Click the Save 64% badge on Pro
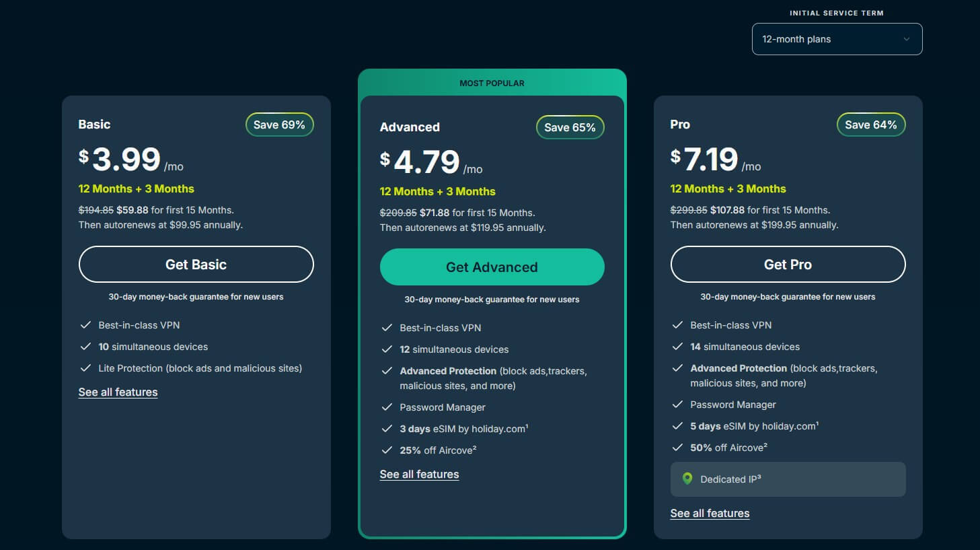This screenshot has width=980, height=550. point(870,124)
